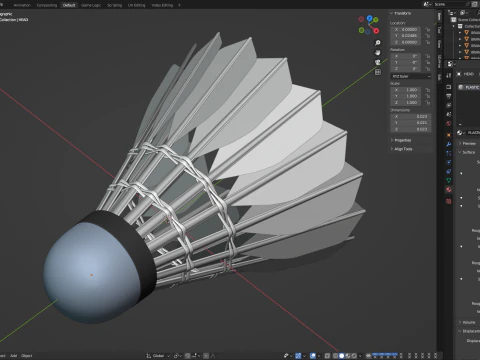
Task: Click the red X axis gizmo circle
Action: click(x=376, y=31)
